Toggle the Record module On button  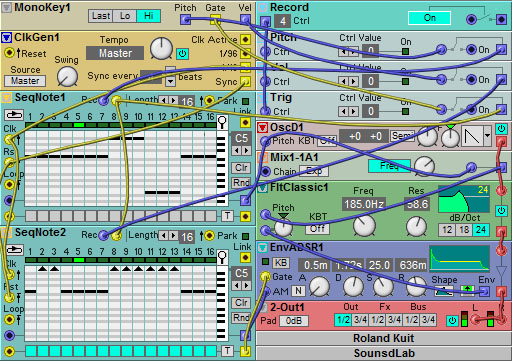tap(430, 18)
